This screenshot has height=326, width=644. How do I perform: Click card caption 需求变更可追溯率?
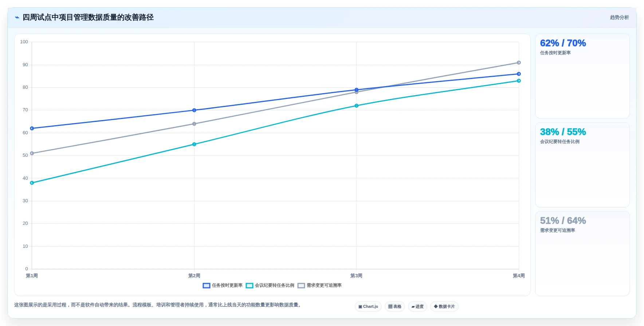(557, 231)
